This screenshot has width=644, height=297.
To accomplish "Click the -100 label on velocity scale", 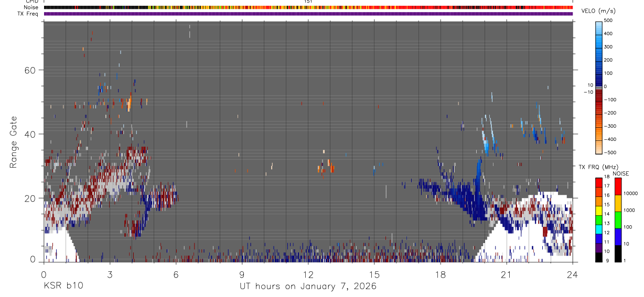I will pyautogui.click(x=611, y=100).
